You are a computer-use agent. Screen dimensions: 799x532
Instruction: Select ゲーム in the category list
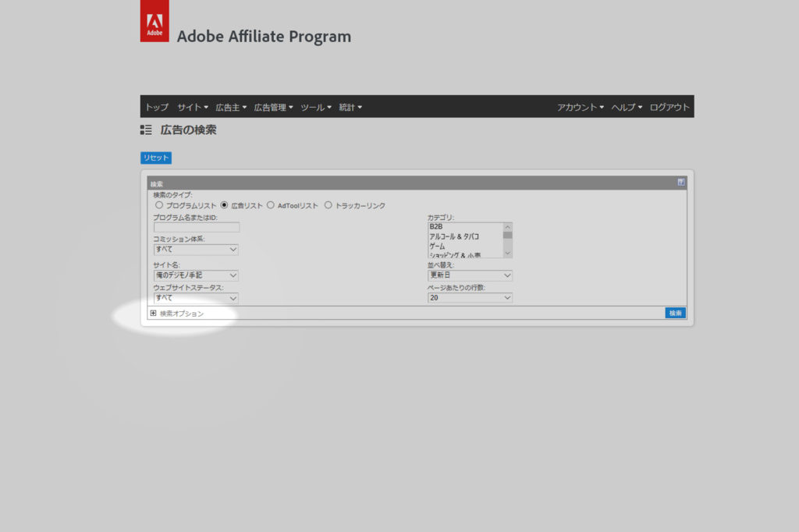tap(437, 246)
